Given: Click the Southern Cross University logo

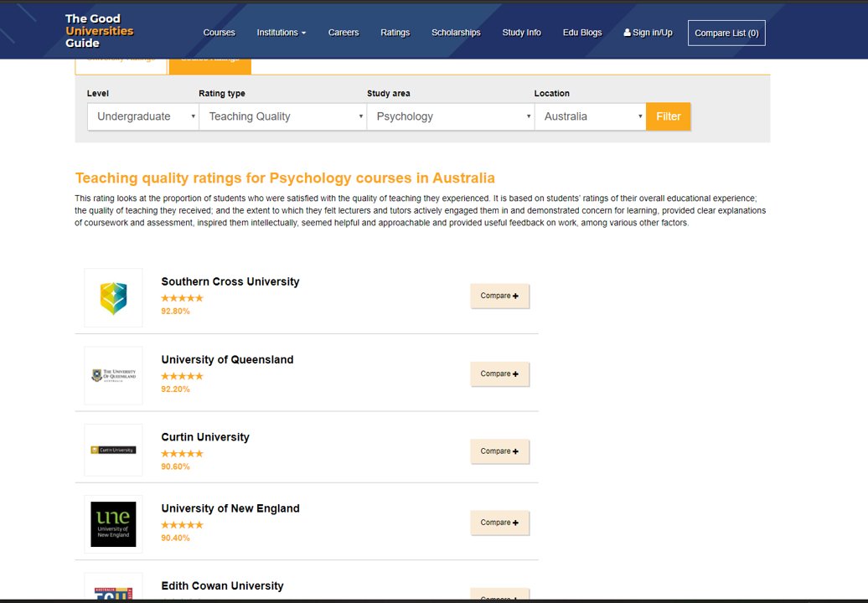Looking at the screenshot, I should tap(113, 297).
